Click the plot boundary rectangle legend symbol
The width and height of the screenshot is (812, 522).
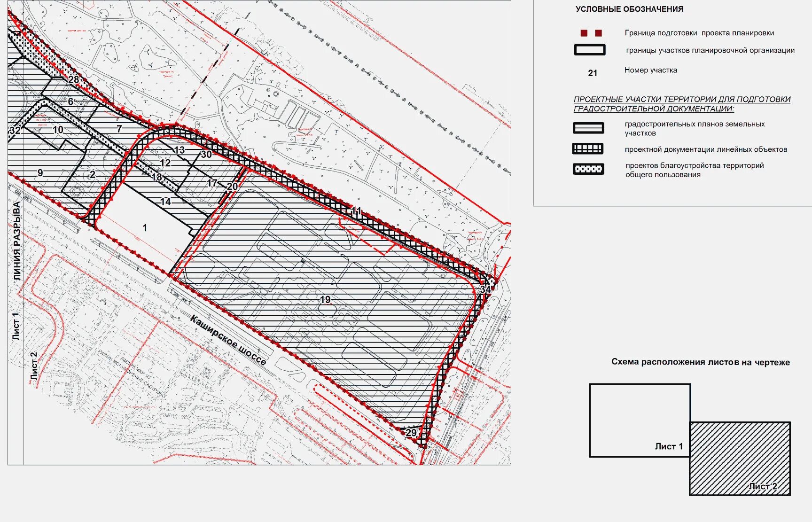click(x=590, y=50)
